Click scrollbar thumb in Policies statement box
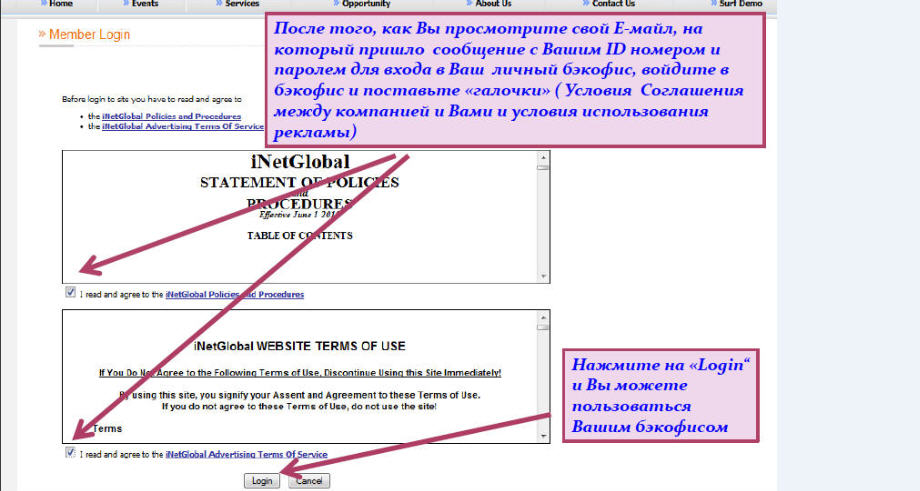This screenshot has height=491, width=920. pyautogui.click(x=543, y=168)
